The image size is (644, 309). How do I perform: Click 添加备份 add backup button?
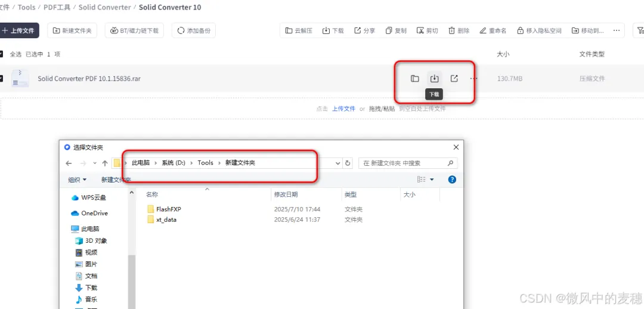tap(193, 30)
